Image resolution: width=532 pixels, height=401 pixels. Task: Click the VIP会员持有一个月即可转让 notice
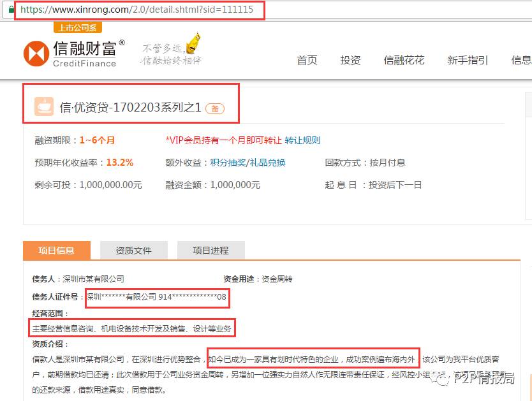click(x=224, y=140)
